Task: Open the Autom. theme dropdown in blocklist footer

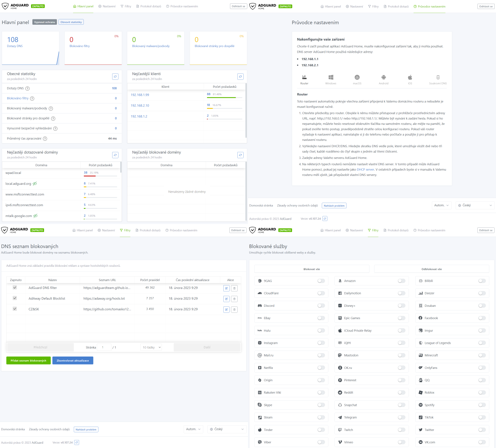Action: click(193, 429)
